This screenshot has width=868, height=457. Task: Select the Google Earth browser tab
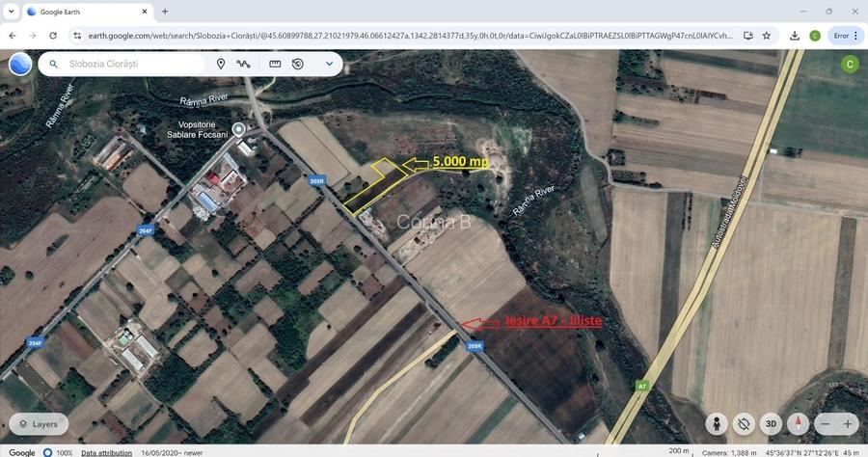(x=85, y=12)
